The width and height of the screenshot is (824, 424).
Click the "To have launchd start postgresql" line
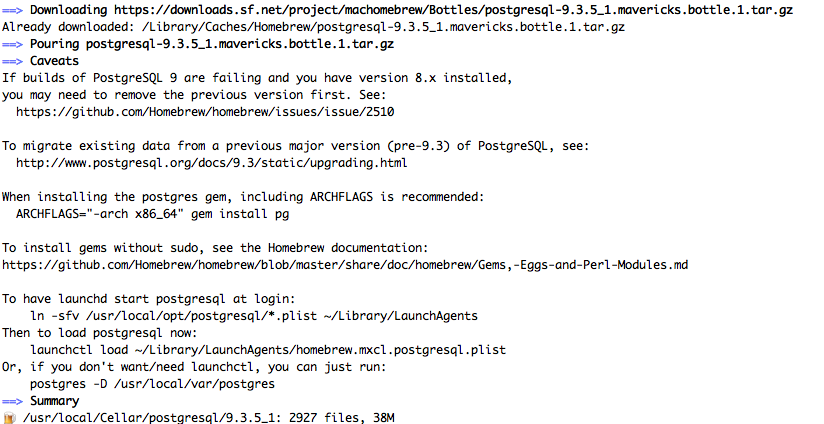click(149, 299)
